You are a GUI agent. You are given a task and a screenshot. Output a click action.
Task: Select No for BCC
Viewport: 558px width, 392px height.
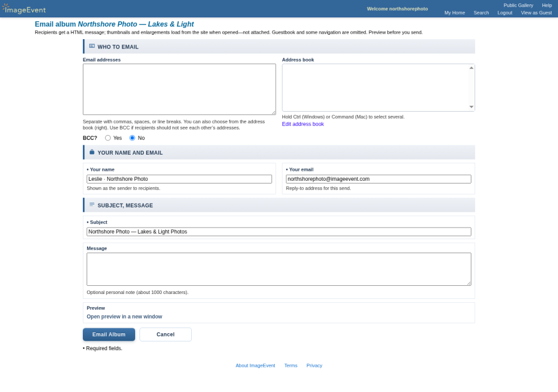pyautogui.click(x=132, y=138)
